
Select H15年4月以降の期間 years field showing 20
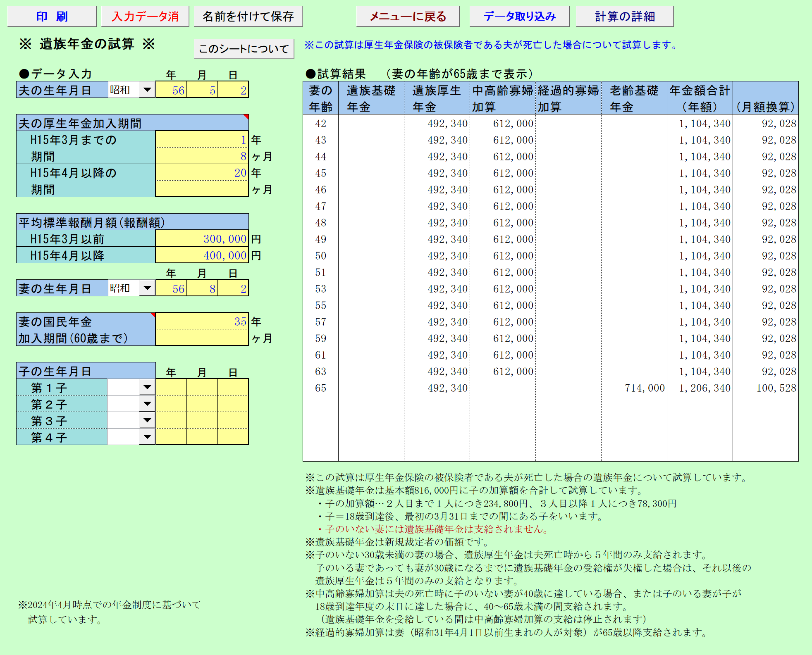(x=202, y=172)
